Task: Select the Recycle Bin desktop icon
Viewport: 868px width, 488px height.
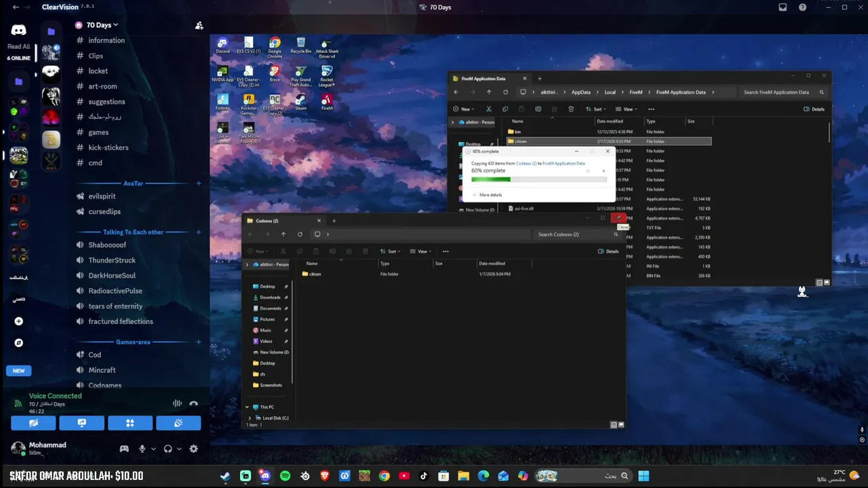Action: tap(300, 46)
